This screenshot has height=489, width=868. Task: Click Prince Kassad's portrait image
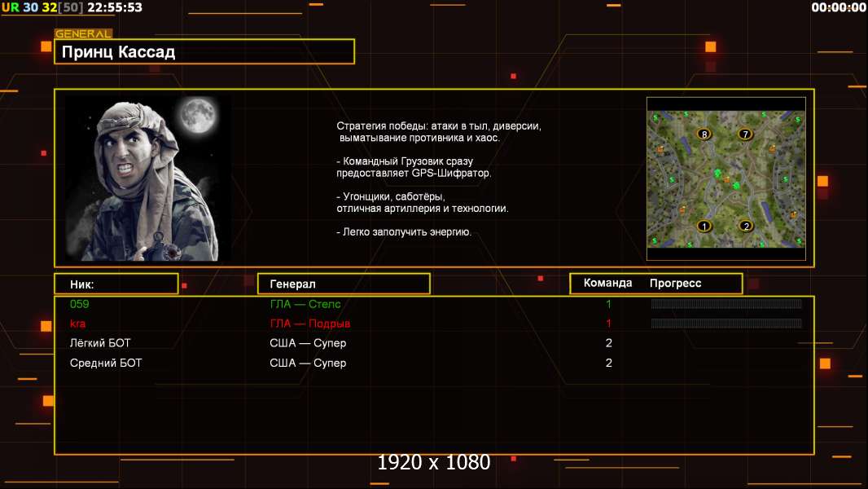pyautogui.click(x=148, y=178)
